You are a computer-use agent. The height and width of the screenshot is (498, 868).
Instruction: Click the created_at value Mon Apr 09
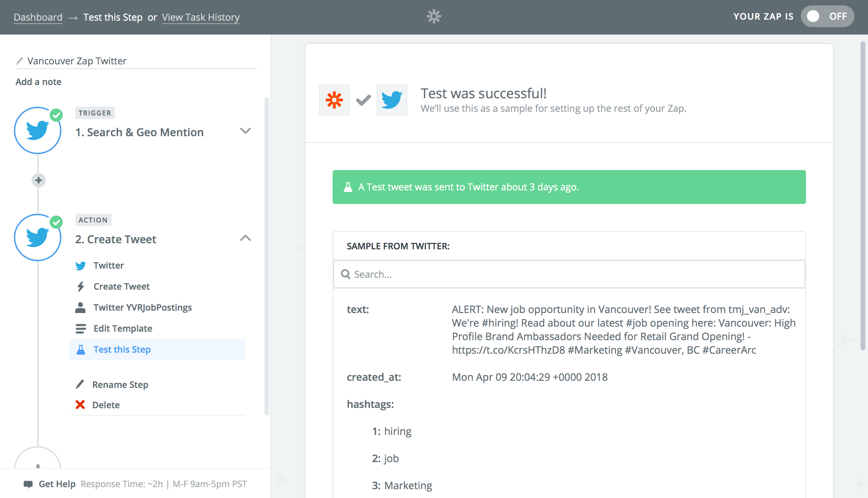click(530, 377)
